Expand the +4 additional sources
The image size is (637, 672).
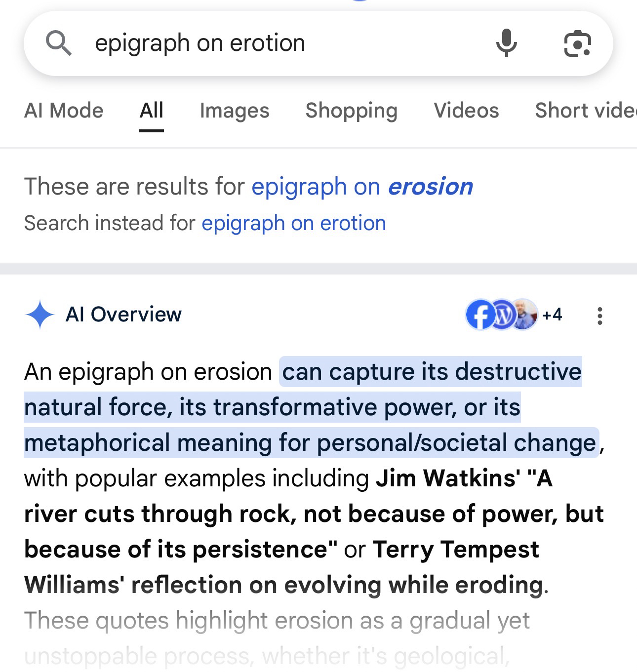(552, 315)
